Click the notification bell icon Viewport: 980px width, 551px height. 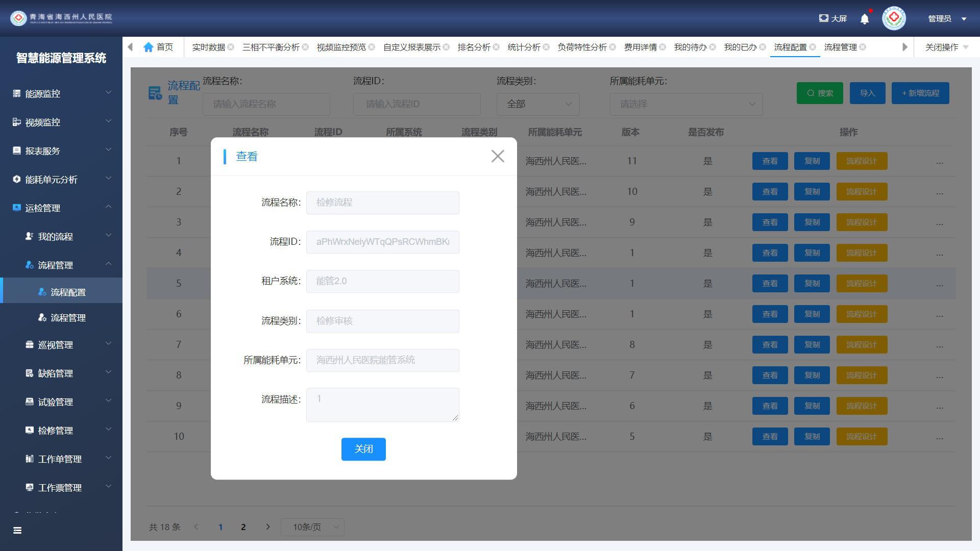[864, 19]
